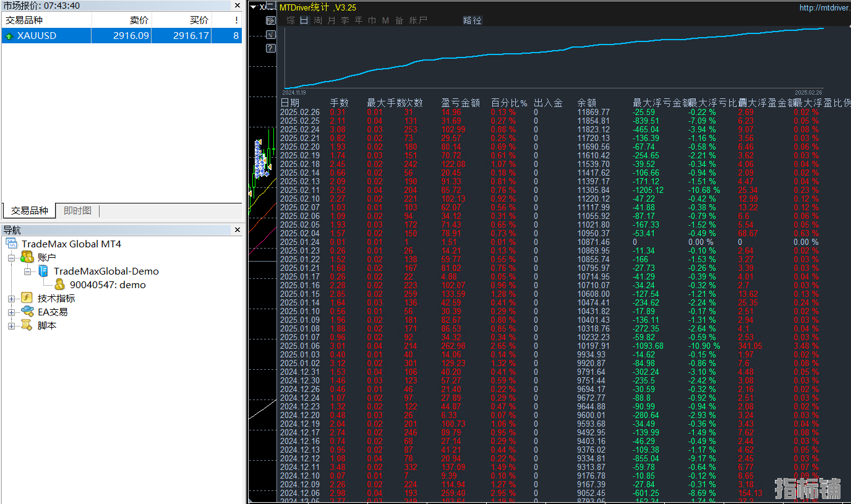Image resolution: width=851 pixels, height=504 pixels.
Task: Switch to the 交易品种 tab
Action: tap(29, 211)
